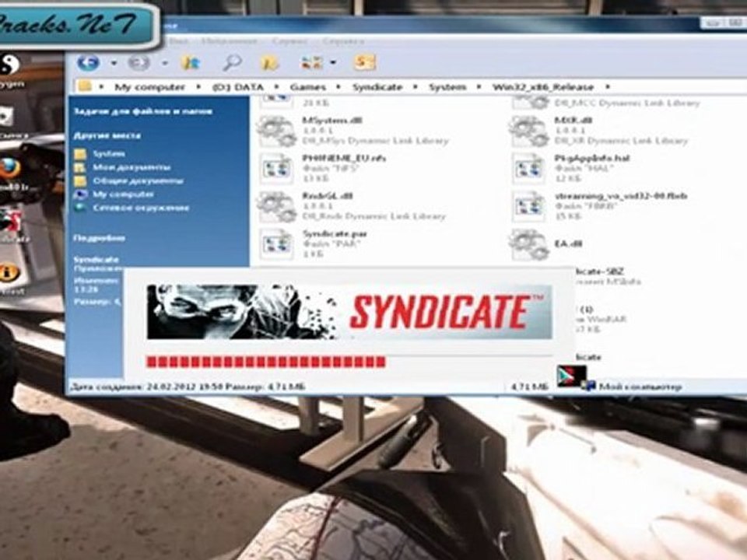Click the Syndicate.par file name

(x=335, y=234)
